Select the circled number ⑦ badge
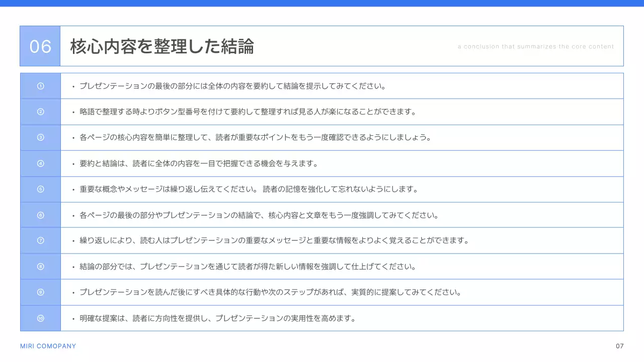This screenshot has width=644, height=362. [x=40, y=240]
